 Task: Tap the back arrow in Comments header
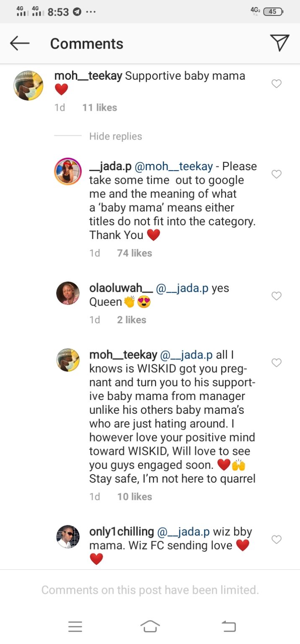pyautogui.click(x=20, y=43)
